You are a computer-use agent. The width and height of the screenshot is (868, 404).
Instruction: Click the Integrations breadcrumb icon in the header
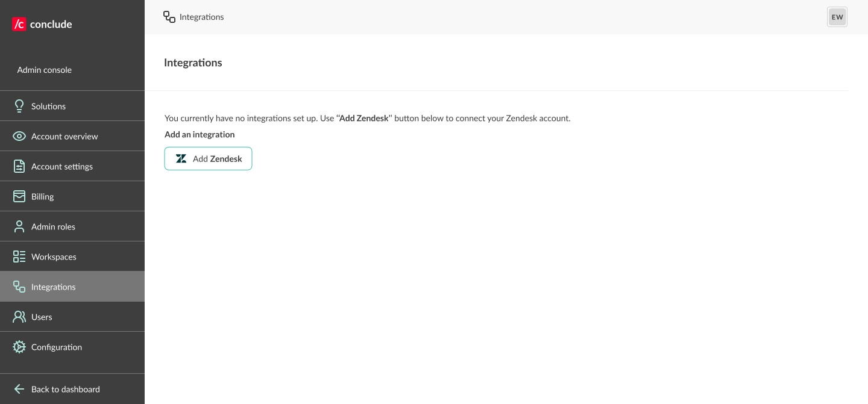pyautogui.click(x=169, y=17)
